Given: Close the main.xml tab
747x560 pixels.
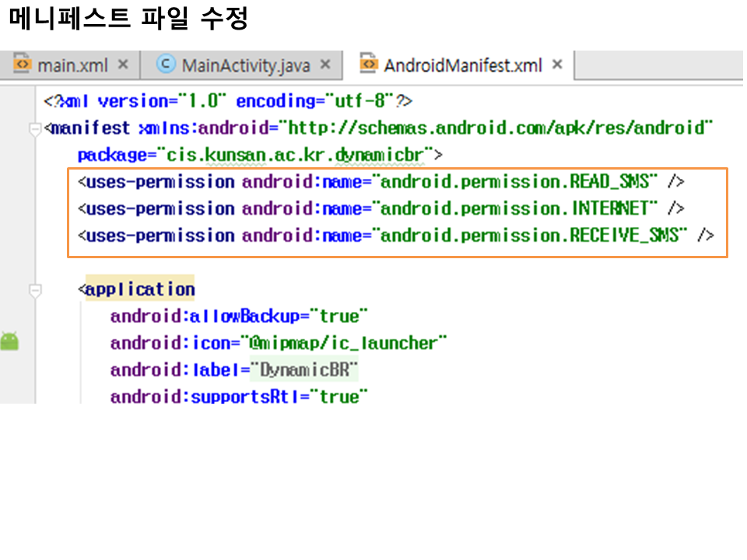Looking at the screenshot, I should (x=123, y=65).
